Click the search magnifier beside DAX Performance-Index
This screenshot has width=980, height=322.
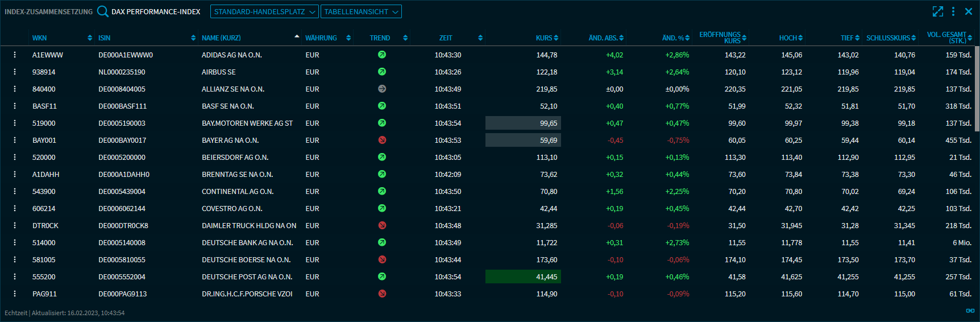(102, 11)
